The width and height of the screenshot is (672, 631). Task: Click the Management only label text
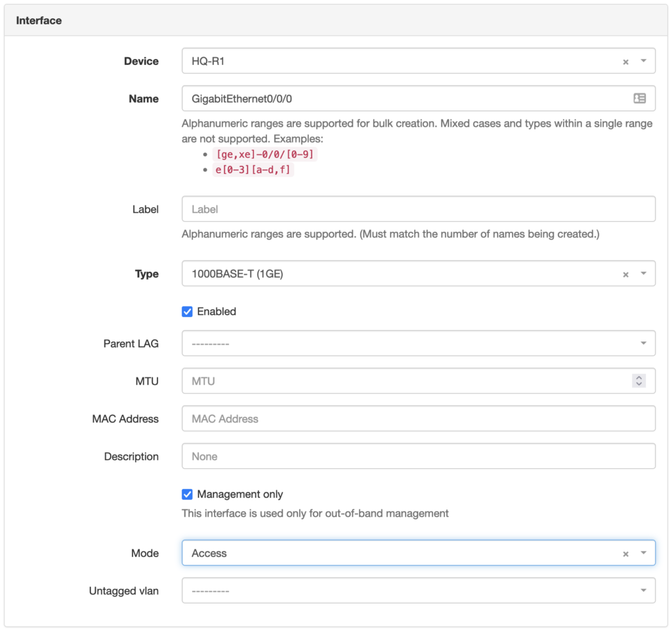[240, 494]
